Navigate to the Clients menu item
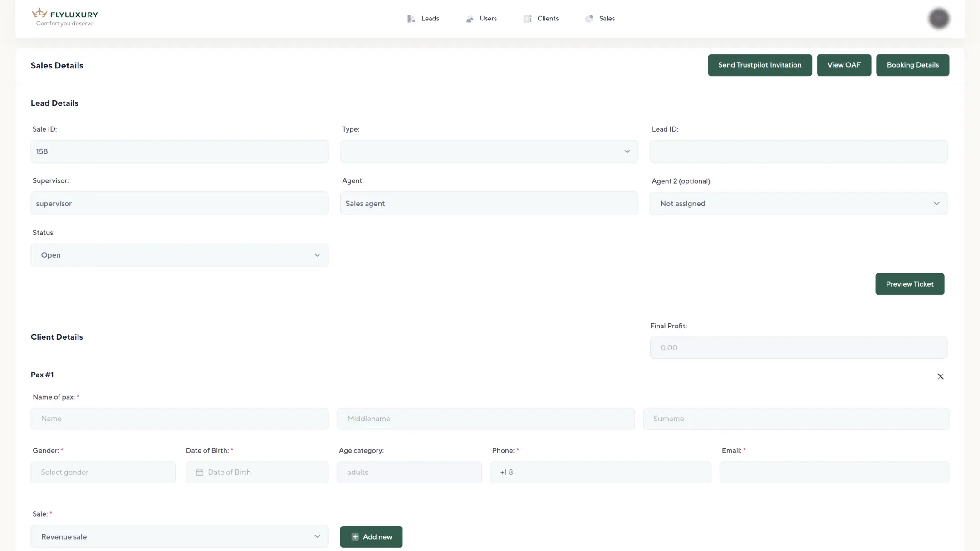 tap(548, 19)
